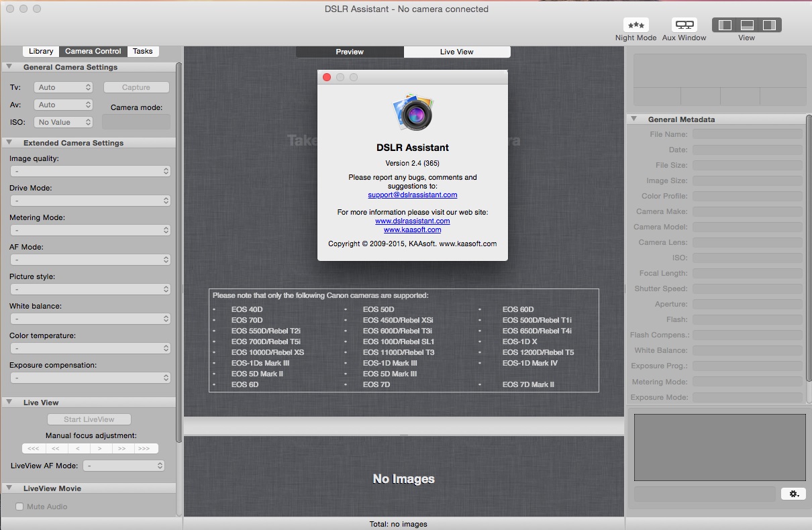The height and width of the screenshot is (530, 812).
Task: Click the >> focus adjustment button
Action: 122,448
